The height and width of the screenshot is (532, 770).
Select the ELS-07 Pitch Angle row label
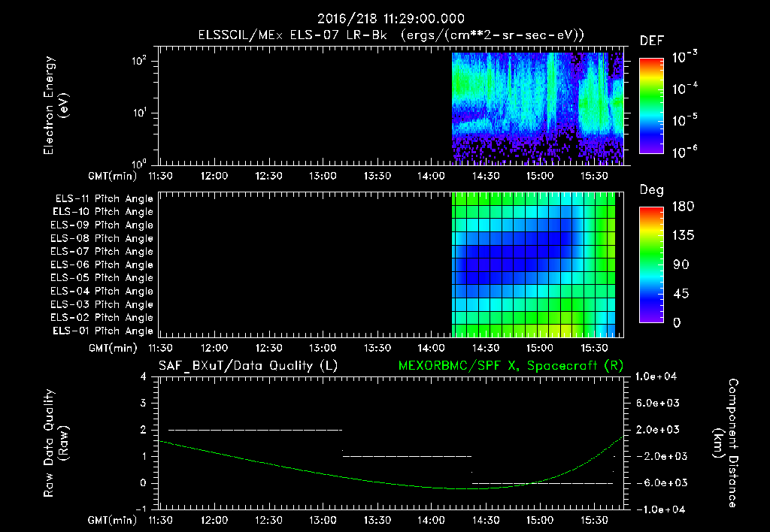[102, 252]
